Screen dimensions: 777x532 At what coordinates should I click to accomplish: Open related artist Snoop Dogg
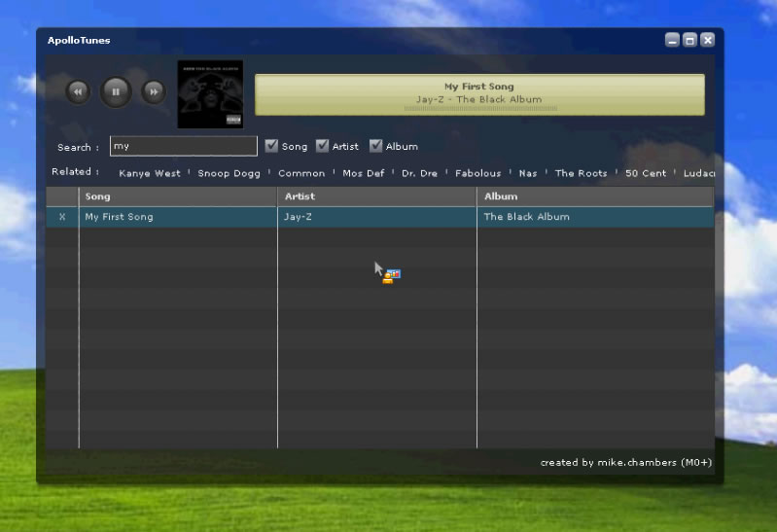(229, 173)
